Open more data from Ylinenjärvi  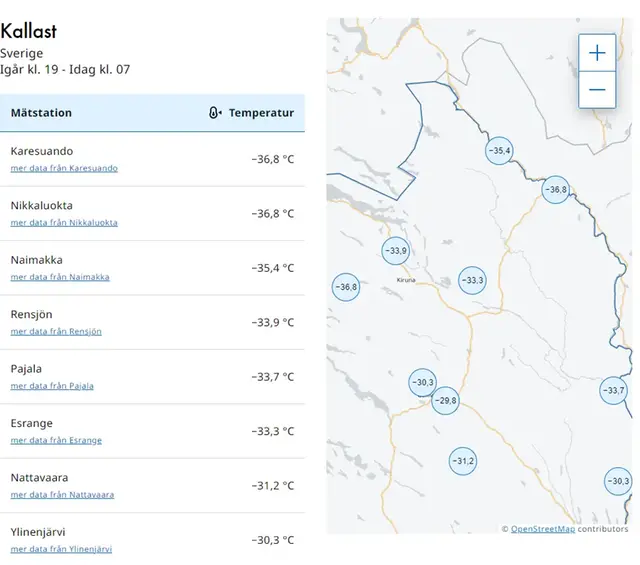click(61, 549)
